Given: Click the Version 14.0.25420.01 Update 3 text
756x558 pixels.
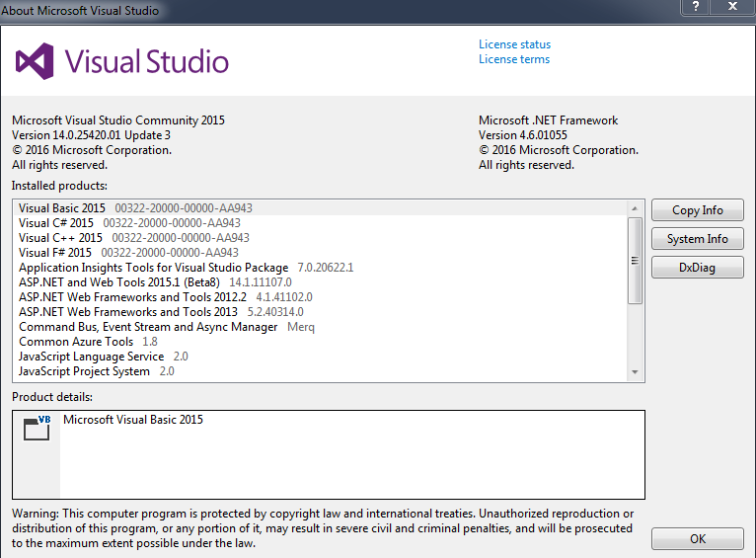Looking at the screenshot, I should [x=91, y=135].
